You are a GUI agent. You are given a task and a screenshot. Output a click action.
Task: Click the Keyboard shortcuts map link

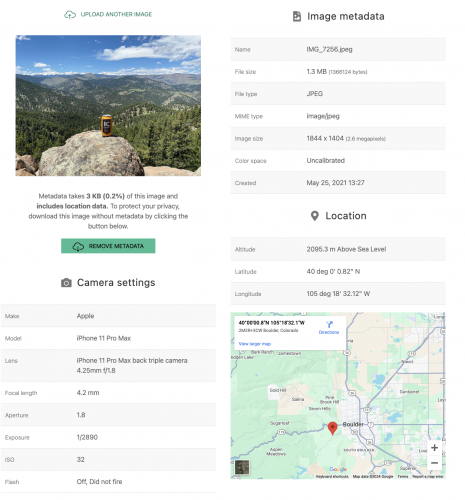(332, 476)
